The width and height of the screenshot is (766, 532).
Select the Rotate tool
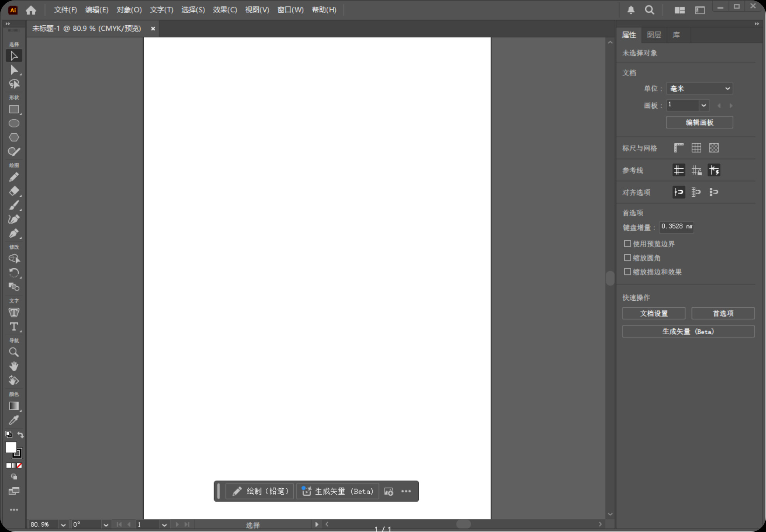[14, 273]
